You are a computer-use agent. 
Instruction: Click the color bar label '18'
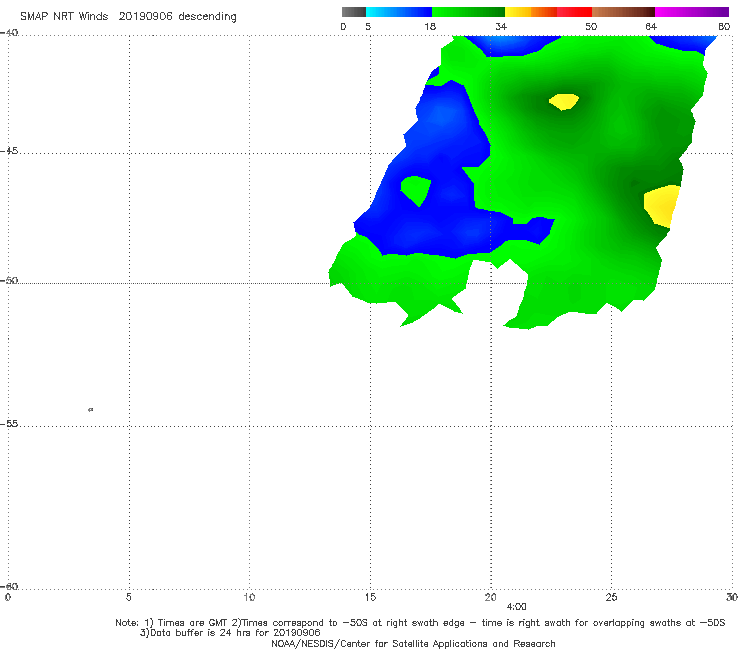click(x=430, y=27)
